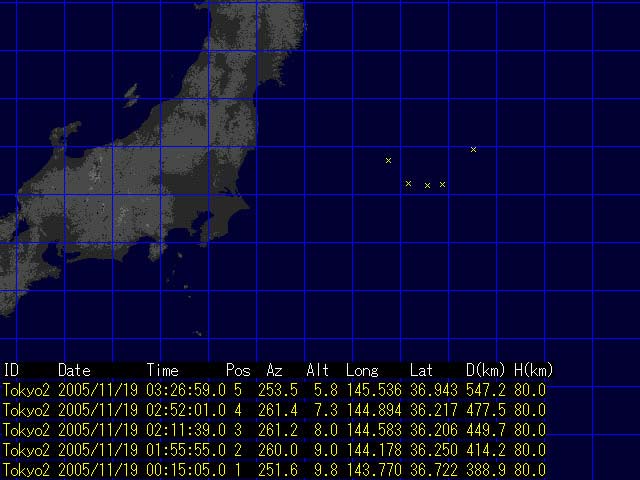Select the Time column header

[x=163, y=370]
